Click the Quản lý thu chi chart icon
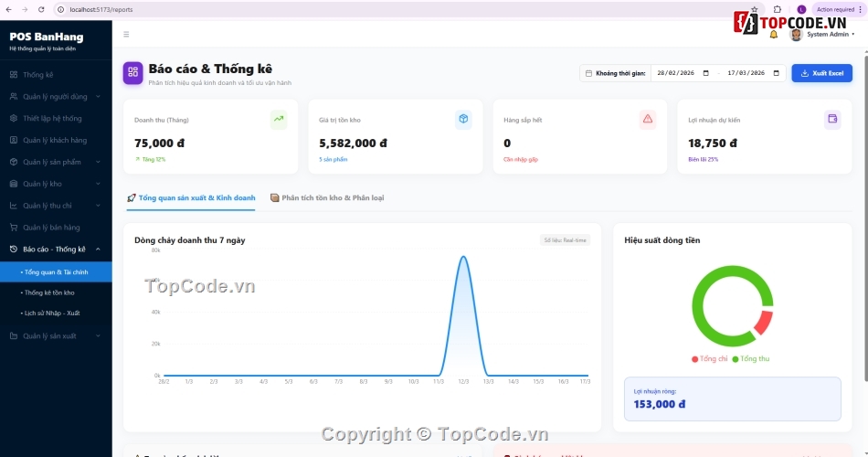The width and height of the screenshot is (868, 457). pyautogui.click(x=14, y=206)
